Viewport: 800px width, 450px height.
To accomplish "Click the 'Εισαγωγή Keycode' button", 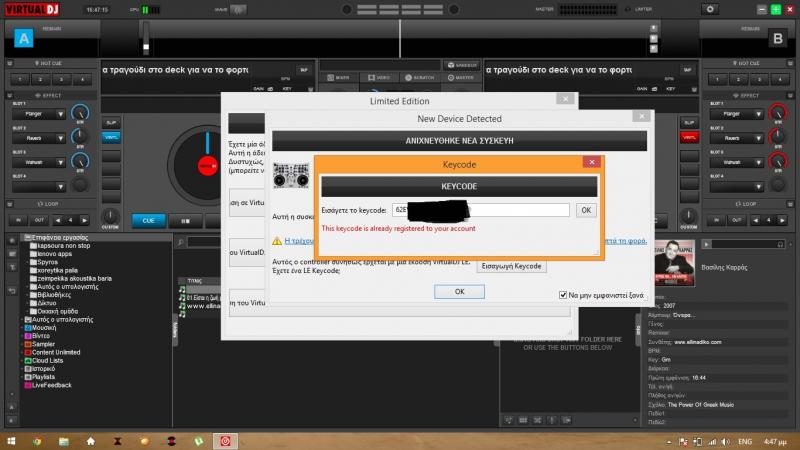I will pyautogui.click(x=512, y=266).
